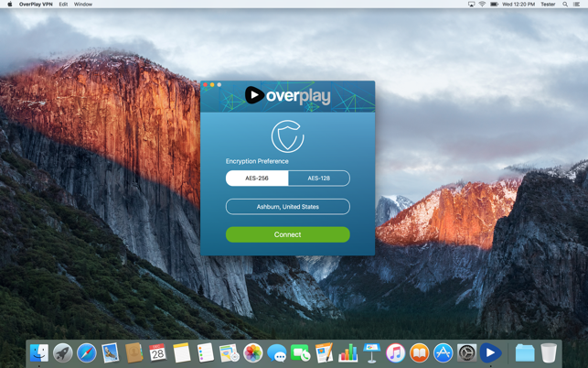588x368 pixels.
Task: Open FaceTime icon in Dock
Action: click(300, 353)
